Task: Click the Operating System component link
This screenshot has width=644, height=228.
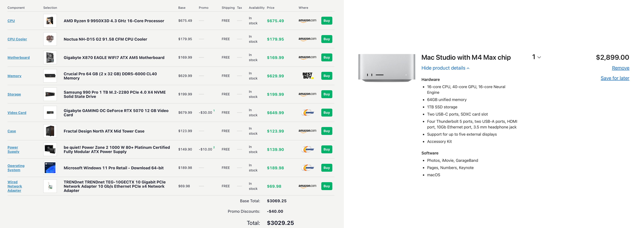Action: [16, 168]
